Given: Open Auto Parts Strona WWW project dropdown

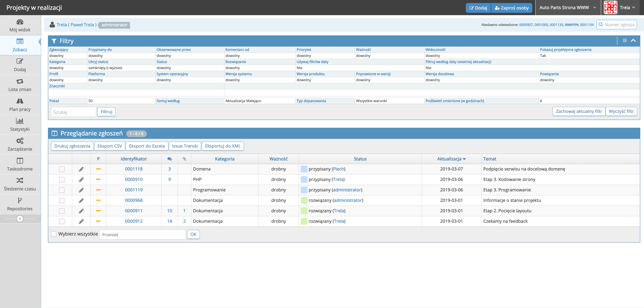Looking at the screenshot, I should [x=568, y=7].
